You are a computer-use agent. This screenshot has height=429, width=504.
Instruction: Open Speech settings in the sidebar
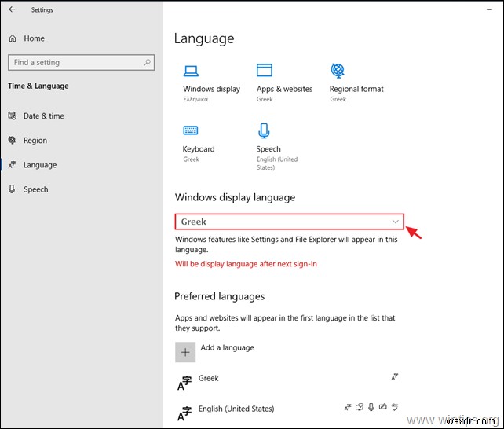click(35, 189)
